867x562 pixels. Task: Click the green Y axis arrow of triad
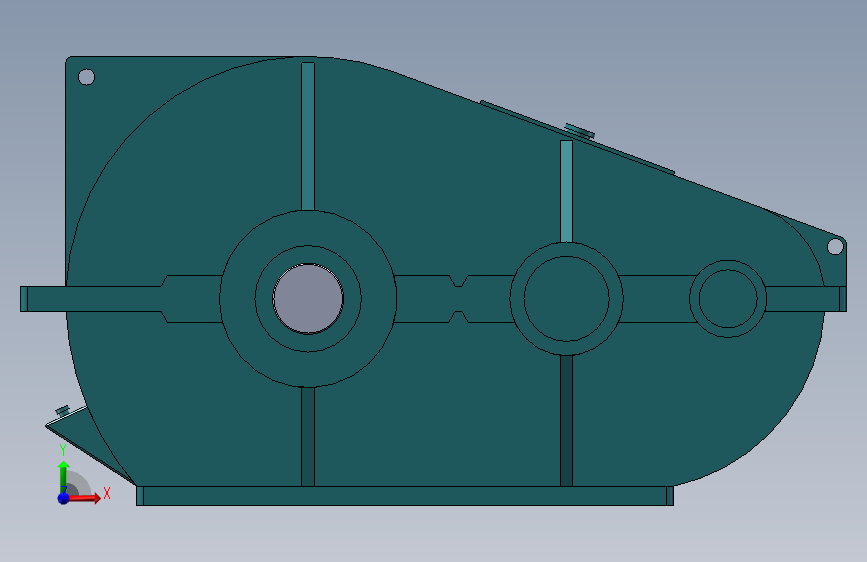click(63, 476)
